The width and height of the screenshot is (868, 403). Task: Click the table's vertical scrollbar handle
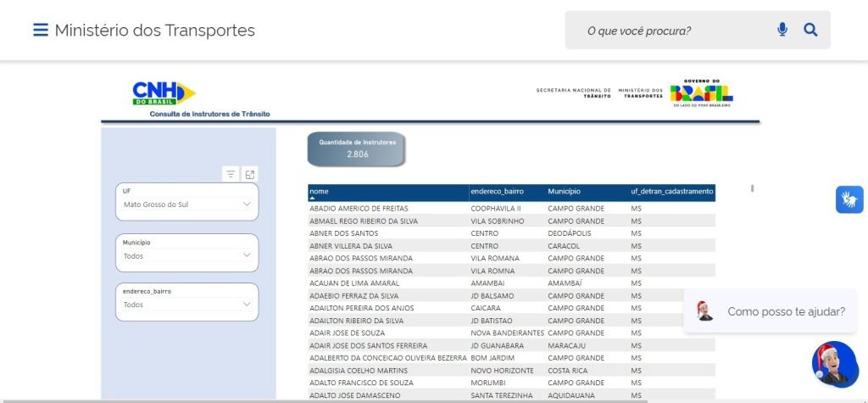pos(752,188)
